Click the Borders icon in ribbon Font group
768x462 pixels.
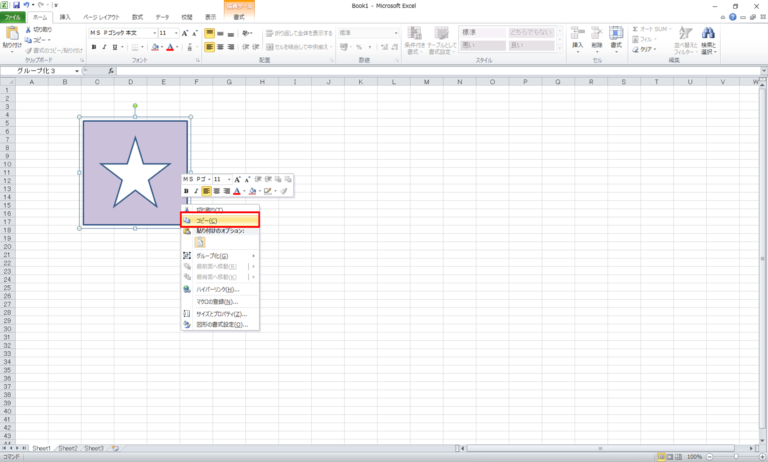[135, 47]
